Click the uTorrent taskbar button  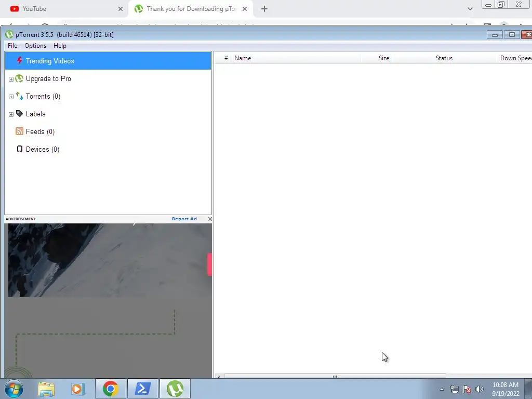(x=175, y=389)
